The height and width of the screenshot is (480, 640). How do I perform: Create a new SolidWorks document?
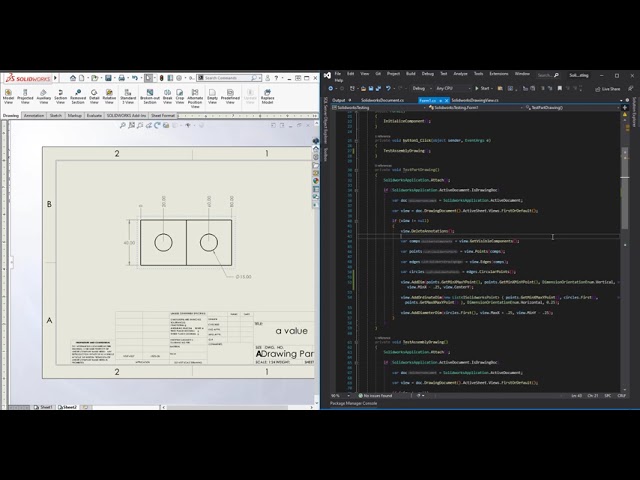(x=82, y=78)
